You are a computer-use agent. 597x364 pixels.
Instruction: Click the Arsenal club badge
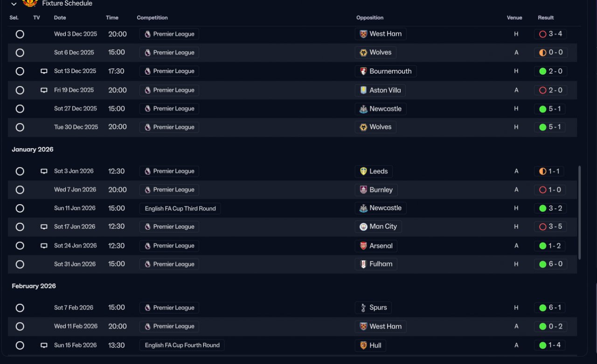tap(363, 246)
